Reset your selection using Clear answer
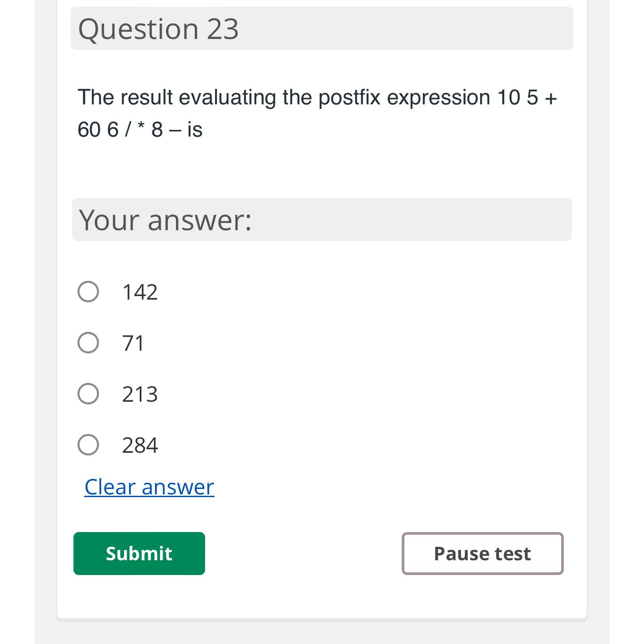This screenshot has height=644, width=644. click(x=149, y=486)
